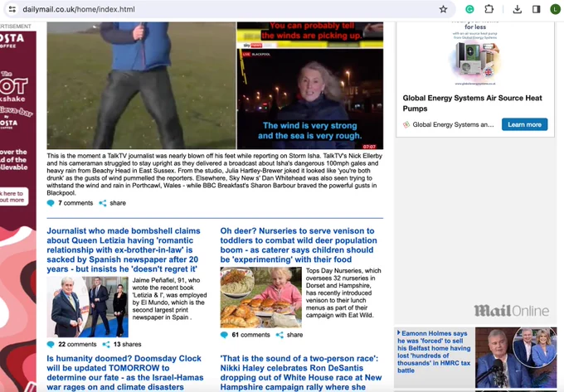Click the 'Learn more' ad button

click(x=524, y=124)
